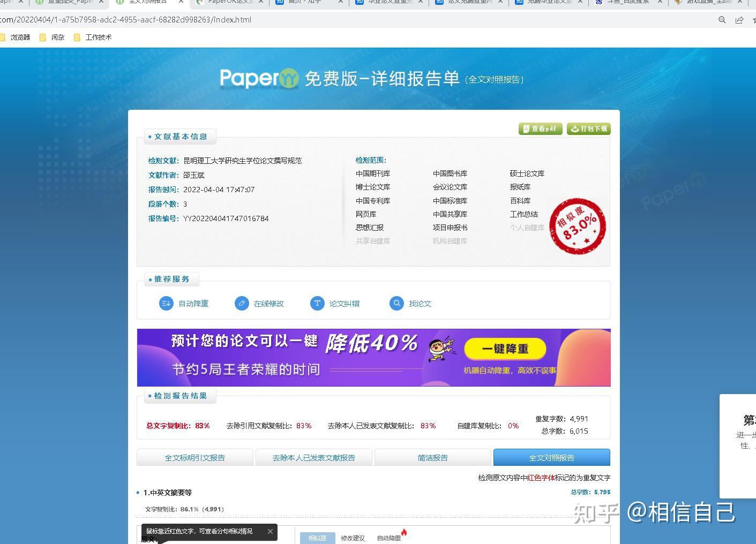Select the 相似源 tab near the bottom
Image resolution: width=756 pixels, height=544 pixels.
317,538
